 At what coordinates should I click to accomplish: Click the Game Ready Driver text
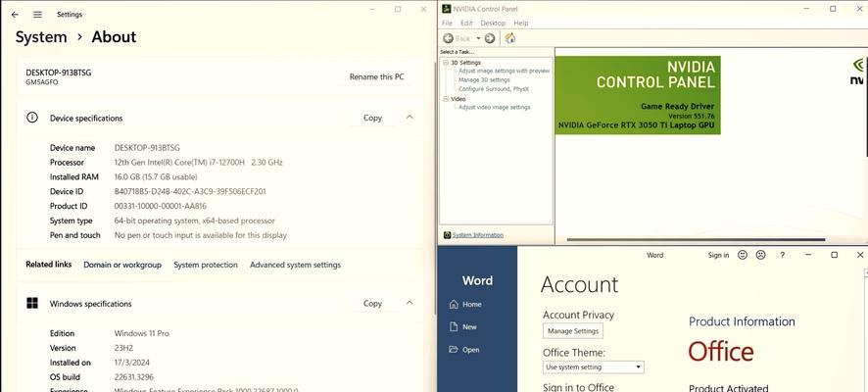(678, 106)
